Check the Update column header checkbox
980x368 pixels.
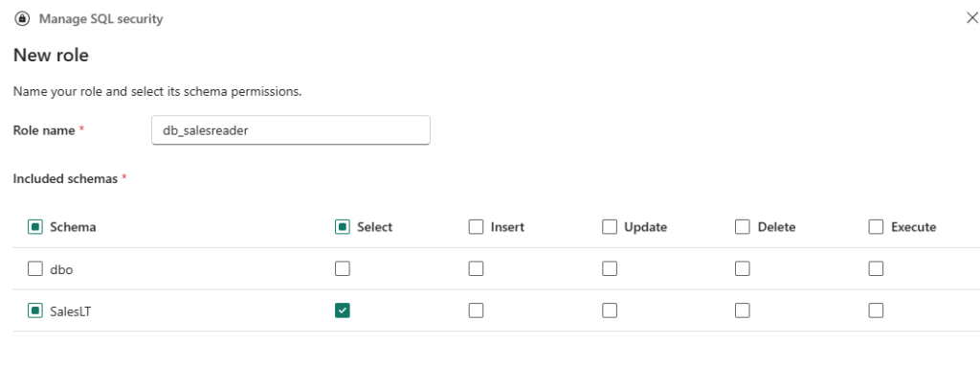pyautogui.click(x=610, y=226)
